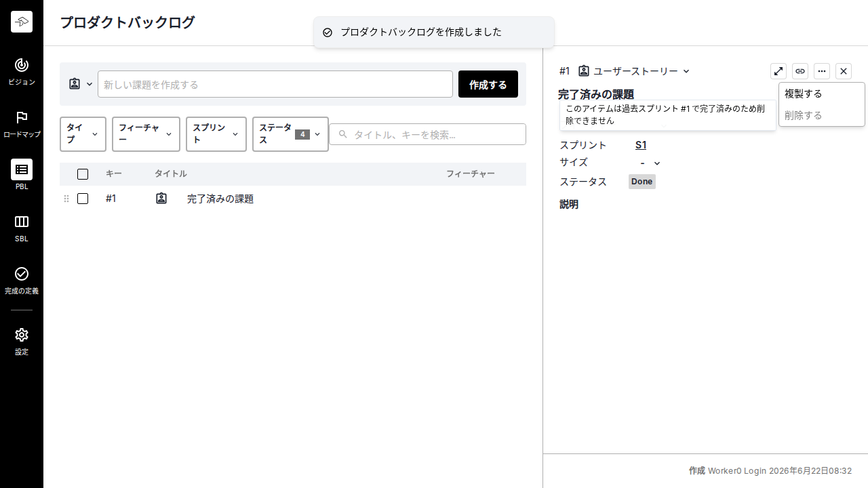Click the フィーチャー column header
The width and height of the screenshot is (868, 488).
coord(471,174)
